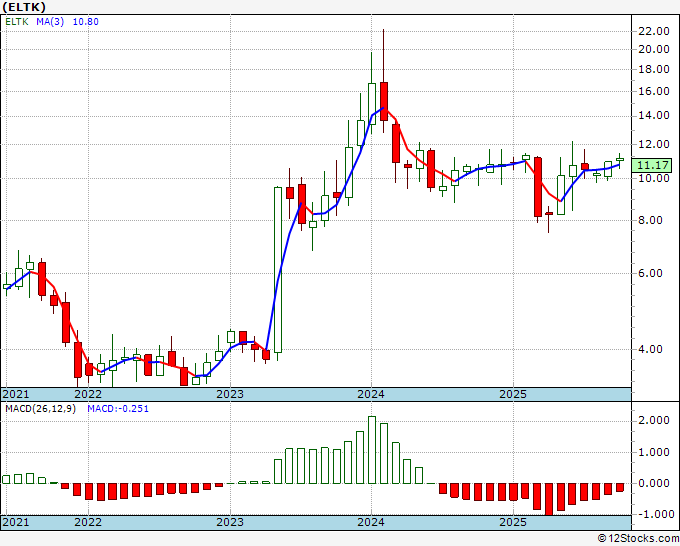Viewport: 680px width, 546px height.
Task: Click 2023 on MACD panel time axis
Action: click(230, 522)
